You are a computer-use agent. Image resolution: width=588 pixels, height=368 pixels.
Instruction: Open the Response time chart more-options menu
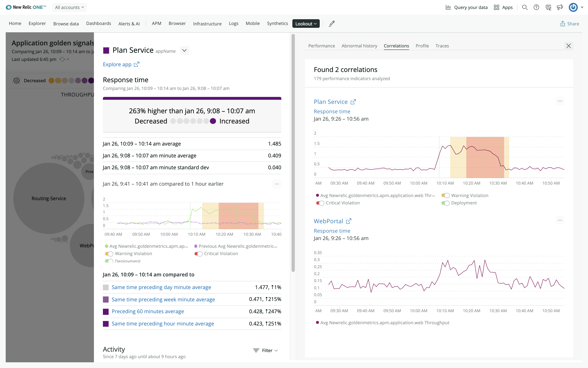coord(277,184)
